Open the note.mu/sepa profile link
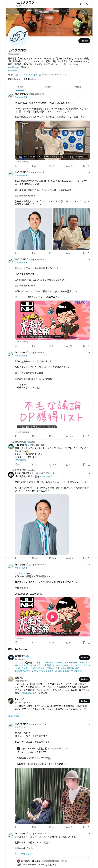98x868 pixels. pyautogui.click(x=30, y=75)
